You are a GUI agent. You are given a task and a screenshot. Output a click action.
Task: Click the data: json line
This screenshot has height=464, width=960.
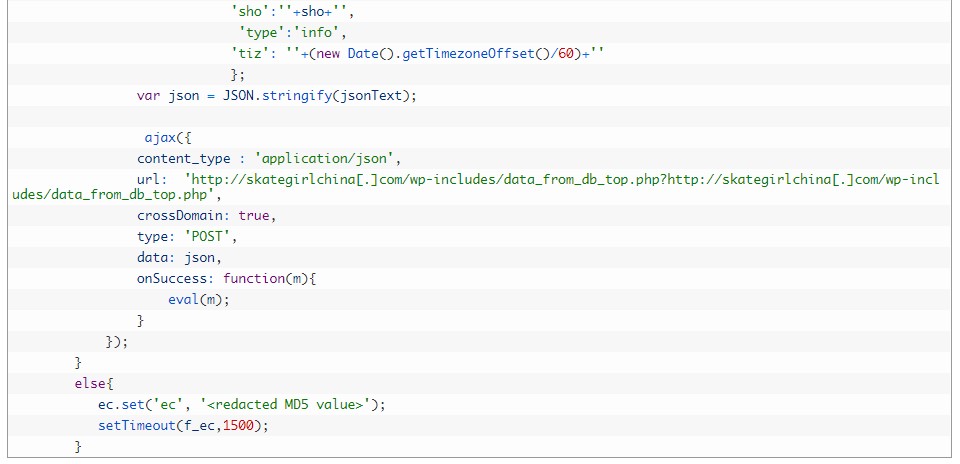179,257
